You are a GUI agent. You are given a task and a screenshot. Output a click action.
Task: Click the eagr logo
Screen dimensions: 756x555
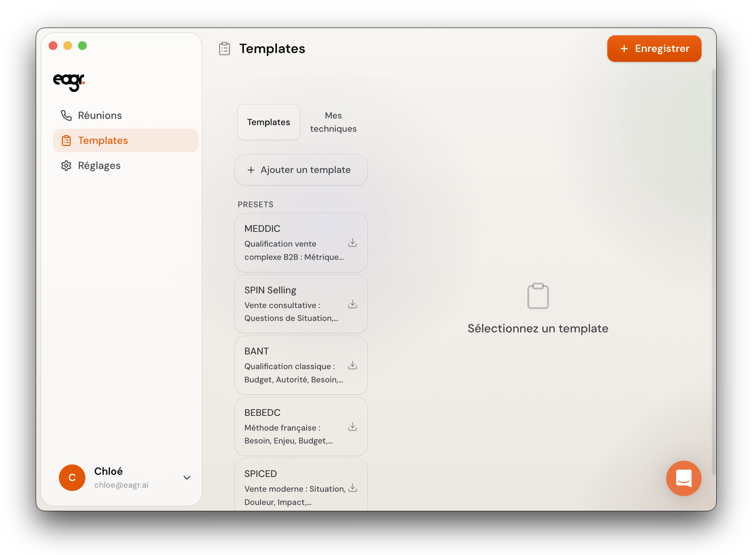pos(69,82)
